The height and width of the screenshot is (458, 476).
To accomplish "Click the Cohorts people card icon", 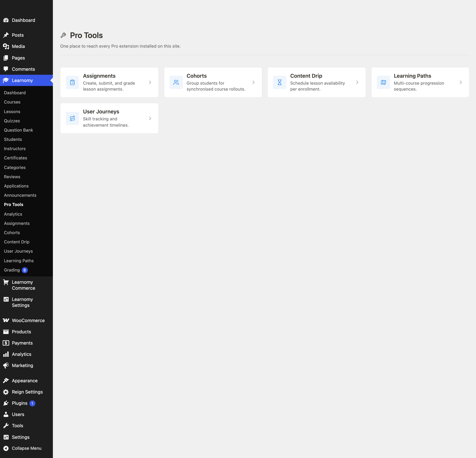I will click(x=176, y=82).
